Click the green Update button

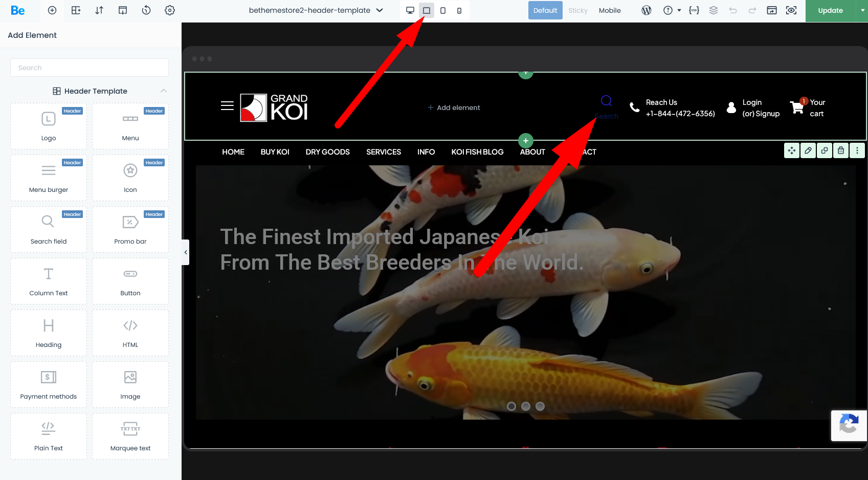[830, 10]
